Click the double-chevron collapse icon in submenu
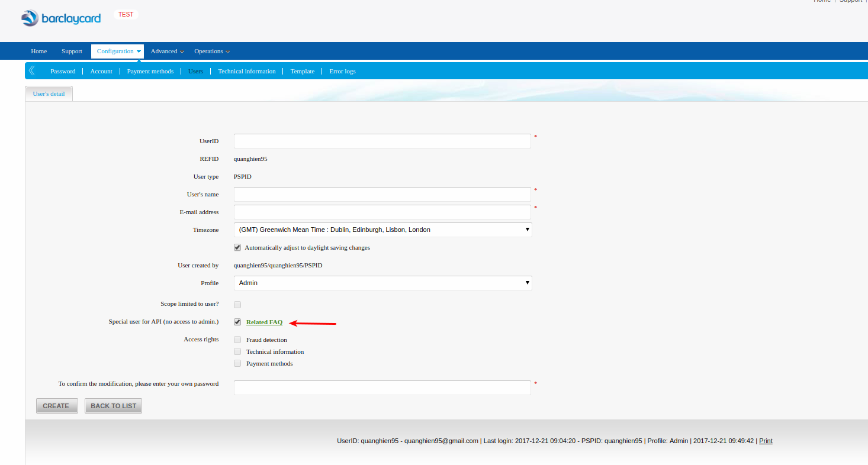This screenshot has width=868, height=465. point(32,71)
